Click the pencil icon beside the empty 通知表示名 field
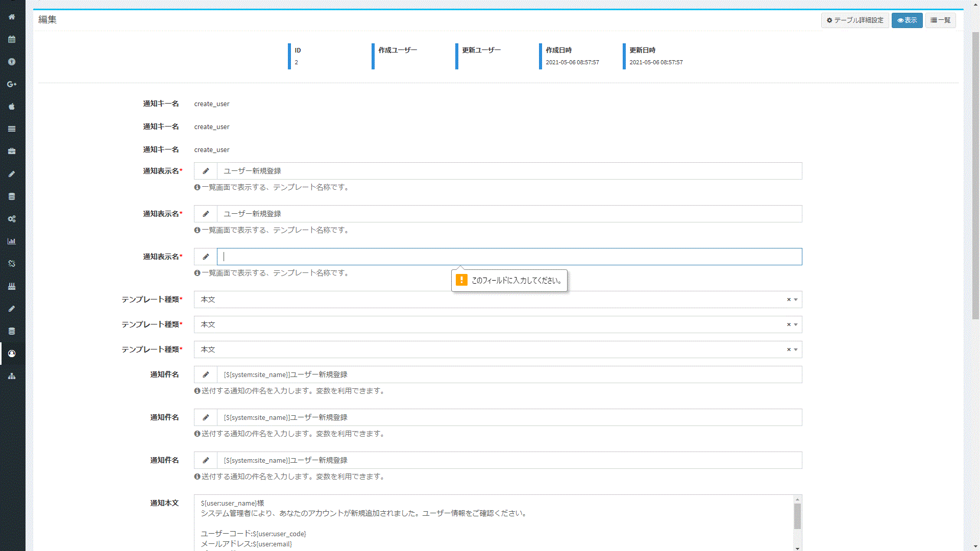The height and width of the screenshot is (551, 980). coord(206,257)
